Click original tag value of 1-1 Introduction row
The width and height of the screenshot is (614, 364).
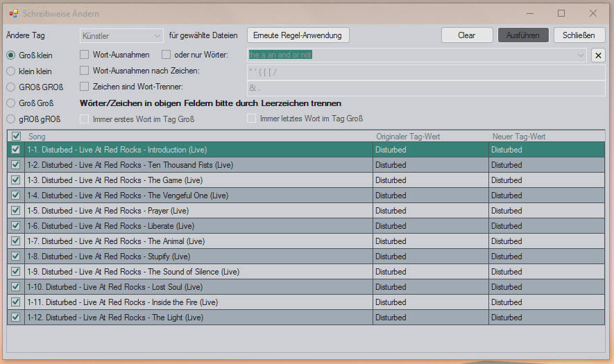pos(431,150)
